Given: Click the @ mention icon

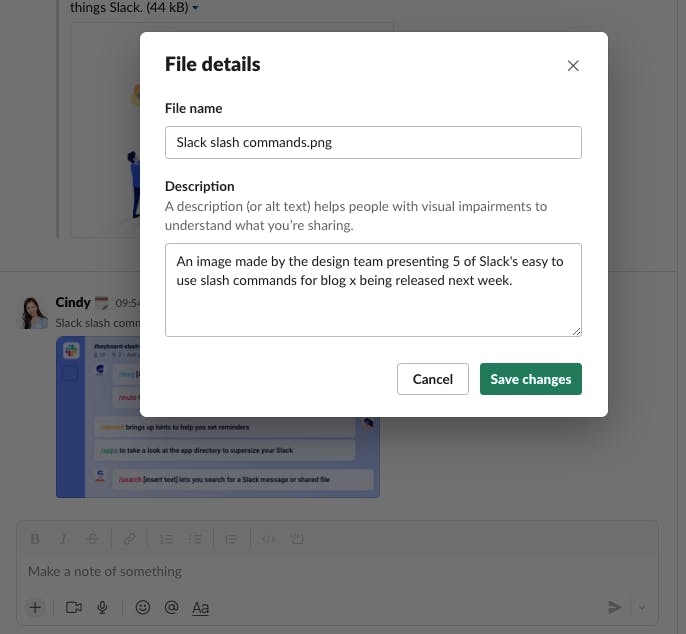Looking at the screenshot, I should point(171,607).
